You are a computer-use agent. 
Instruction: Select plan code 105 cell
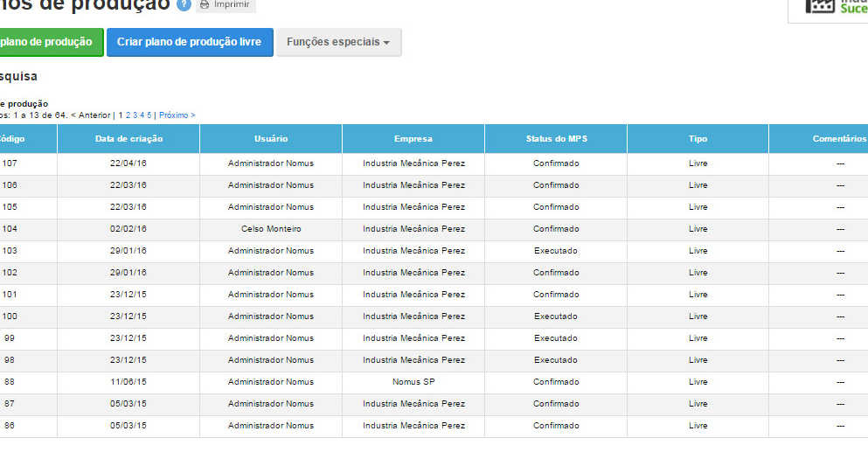click(x=28, y=207)
